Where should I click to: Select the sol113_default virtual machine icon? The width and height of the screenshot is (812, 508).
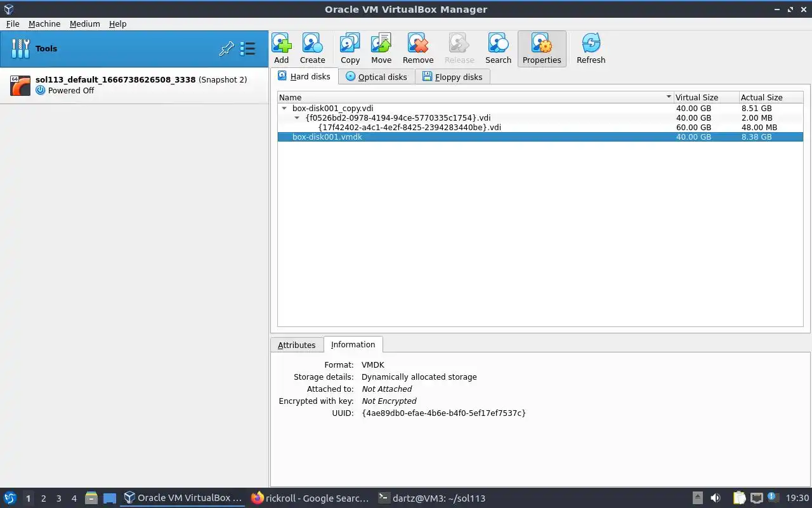click(x=20, y=85)
